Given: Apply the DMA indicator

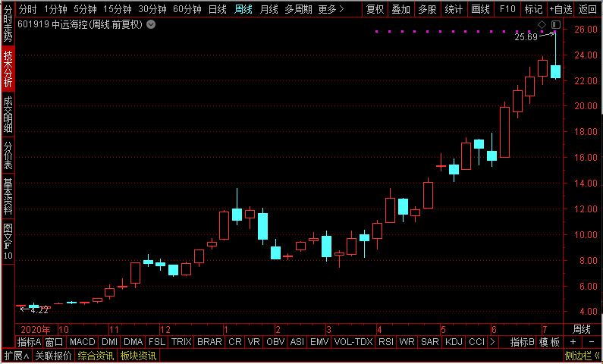Looking at the screenshot, I should coord(133,342).
